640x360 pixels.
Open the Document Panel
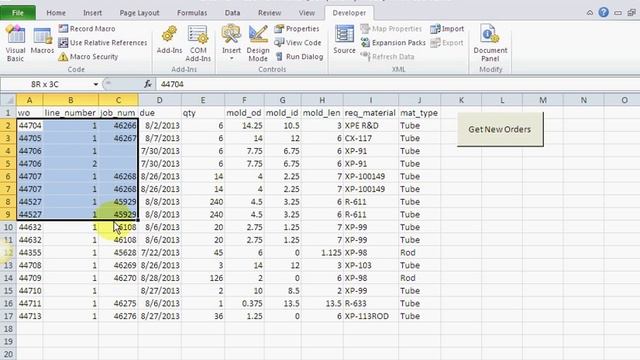pos(490,43)
